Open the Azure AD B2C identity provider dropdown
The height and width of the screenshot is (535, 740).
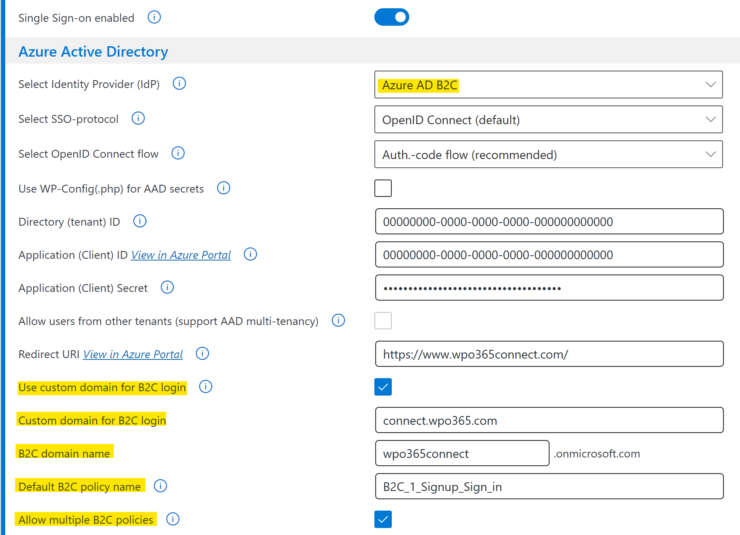[x=548, y=85]
